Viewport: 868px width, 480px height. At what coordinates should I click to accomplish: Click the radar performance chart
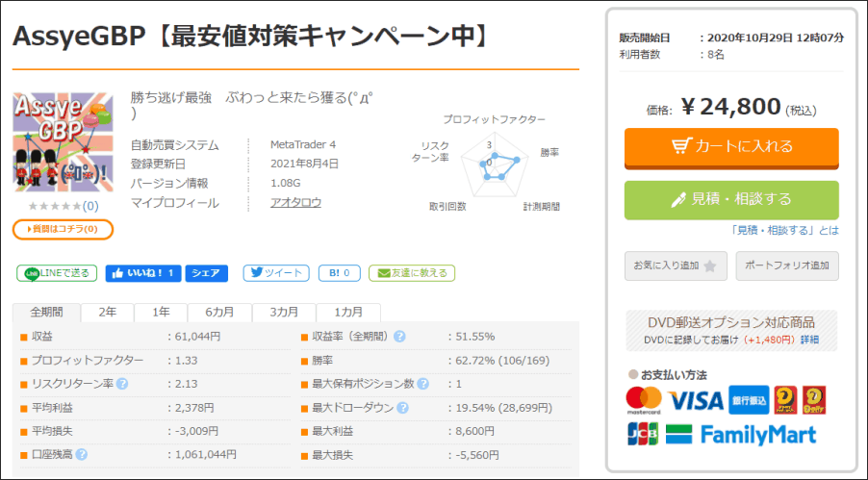tap(495, 165)
